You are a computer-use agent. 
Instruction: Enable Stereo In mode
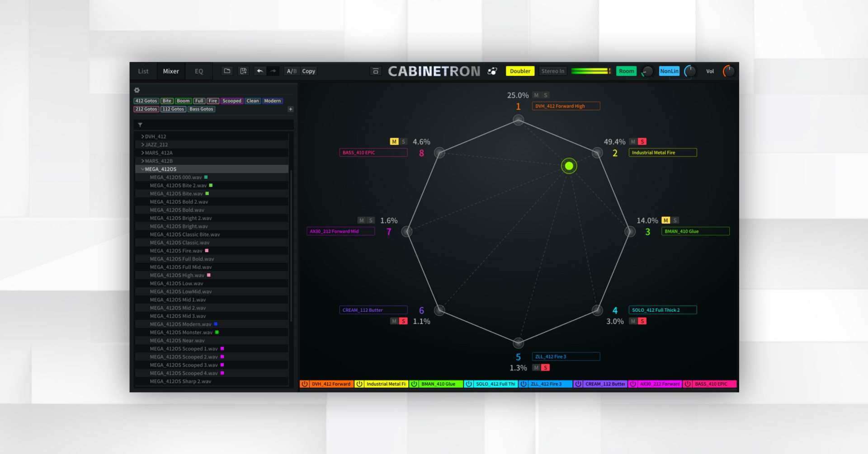pyautogui.click(x=552, y=71)
